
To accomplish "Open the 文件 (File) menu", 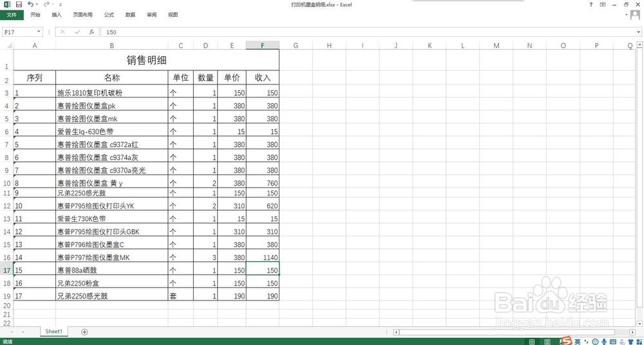I will (12, 15).
